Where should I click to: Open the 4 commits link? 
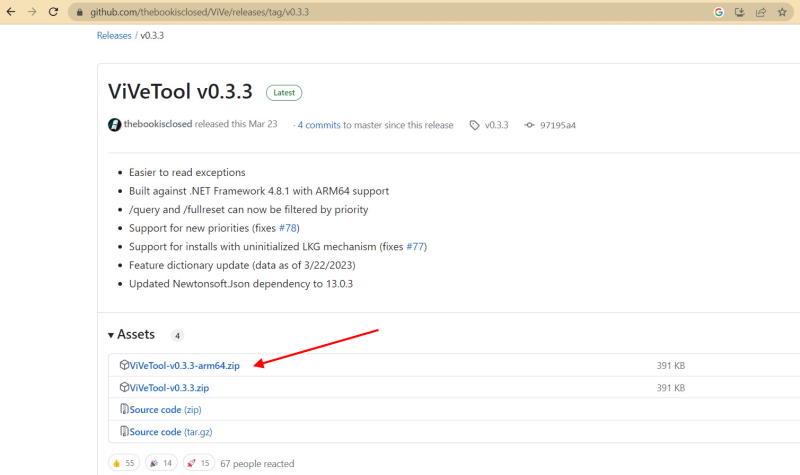point(319,125)
